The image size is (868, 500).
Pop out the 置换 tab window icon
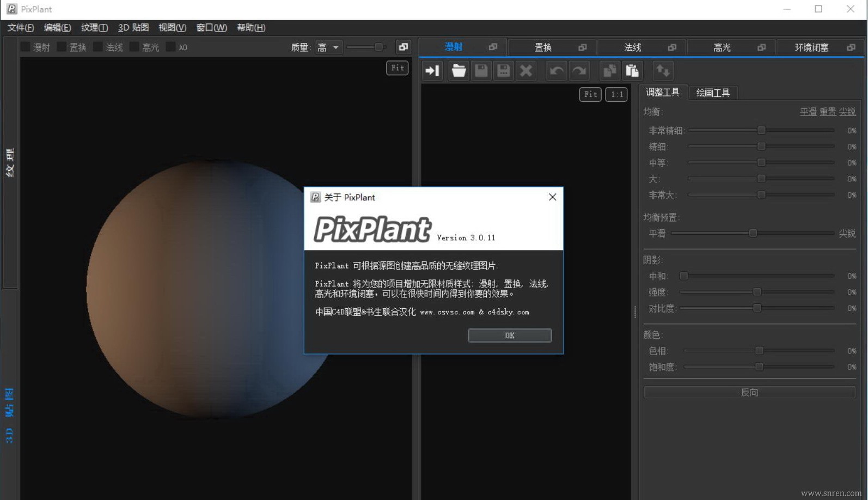[582, 47]
